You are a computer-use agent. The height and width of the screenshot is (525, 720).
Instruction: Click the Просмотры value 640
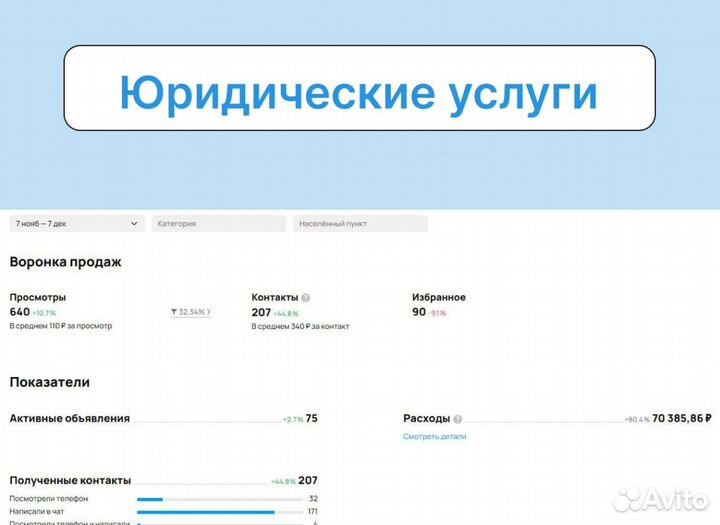tap(20, 312)
